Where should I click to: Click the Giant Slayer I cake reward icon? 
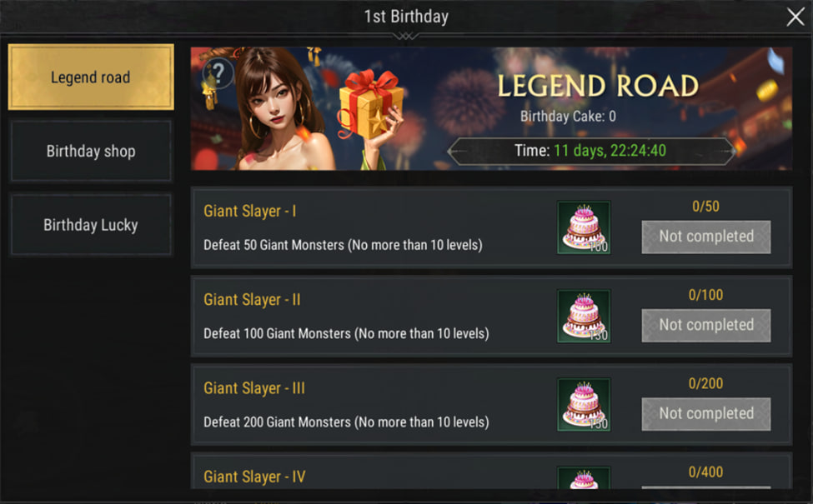pyautogui.click(x=584, y=227)
